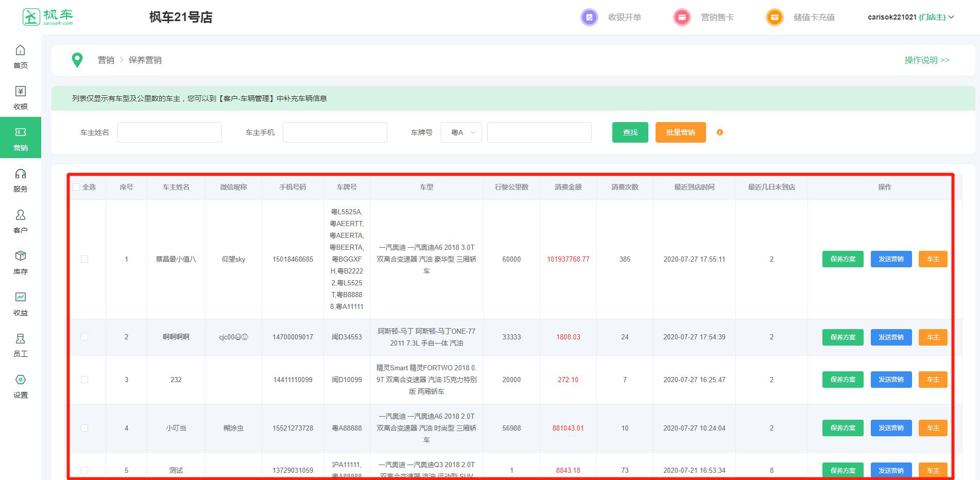
Task: Click the 设置 settings icon in sidebar
Action: (20, 380)
